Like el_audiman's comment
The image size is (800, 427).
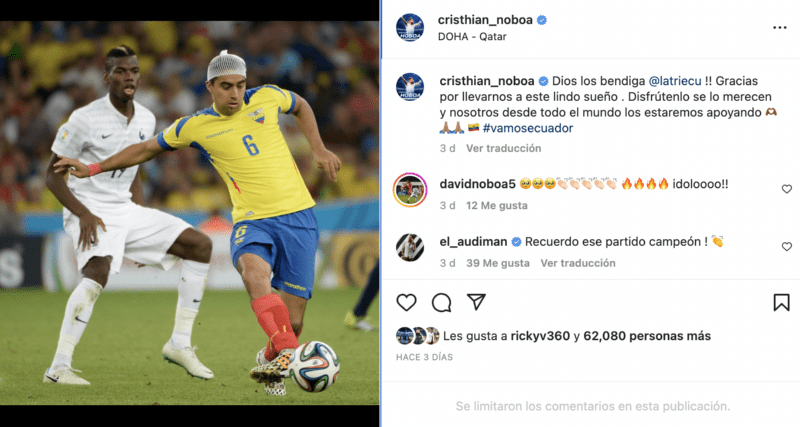click(x=787, y=247)
